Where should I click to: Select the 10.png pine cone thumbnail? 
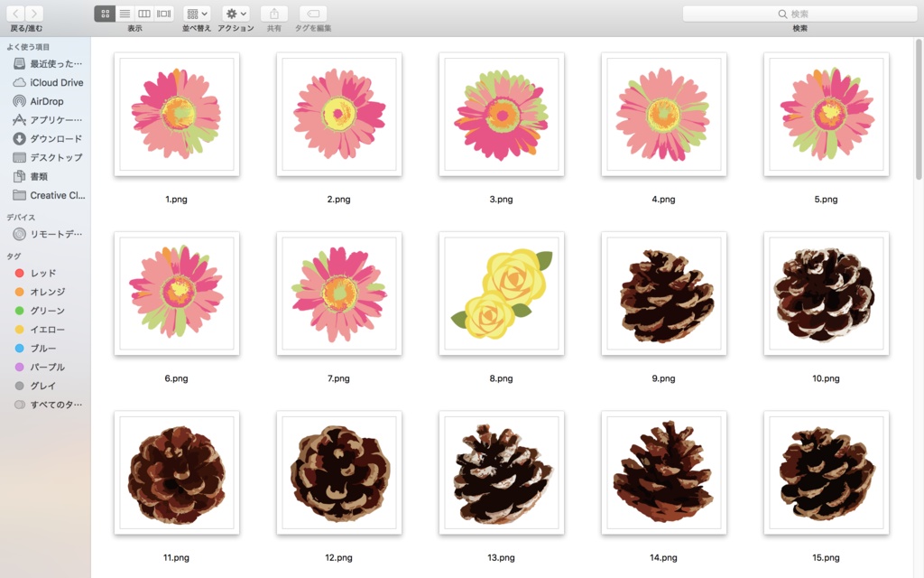pyautogui.click(x=827, y=294)
